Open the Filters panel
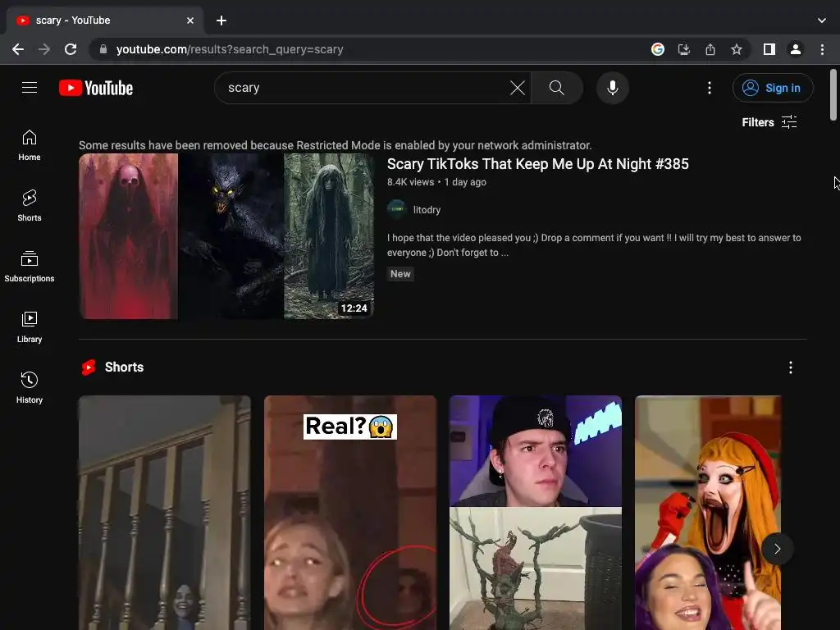Screen dimensions: 840x630 769,122
